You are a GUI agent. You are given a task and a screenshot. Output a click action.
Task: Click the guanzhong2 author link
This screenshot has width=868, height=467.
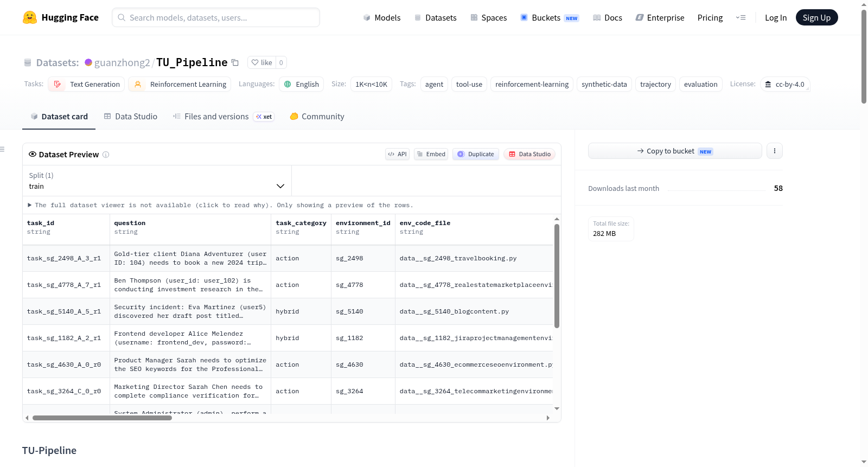point(122,62)
